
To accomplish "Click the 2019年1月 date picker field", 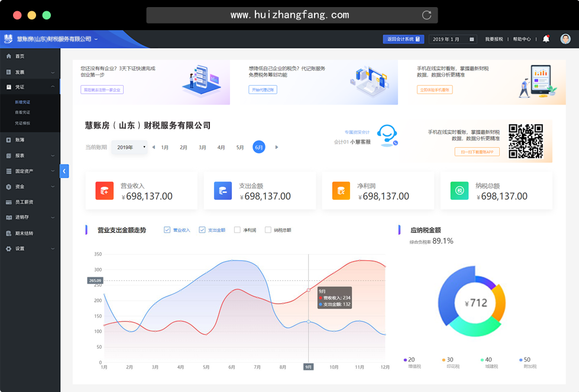I will [x=452, y=39].
